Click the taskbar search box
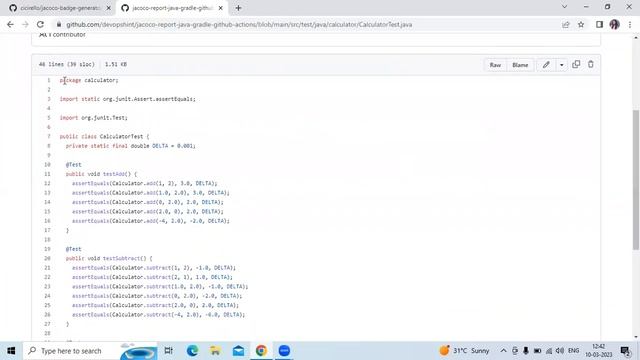 [90, 351]
